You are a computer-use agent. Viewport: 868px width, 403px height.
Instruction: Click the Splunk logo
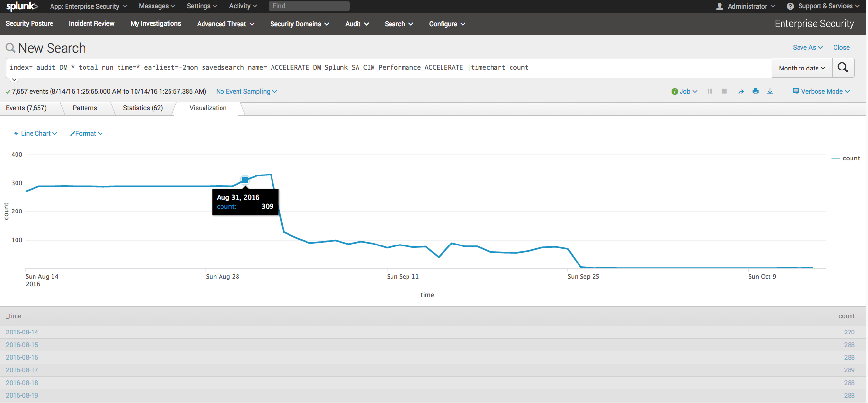(22, 6)
